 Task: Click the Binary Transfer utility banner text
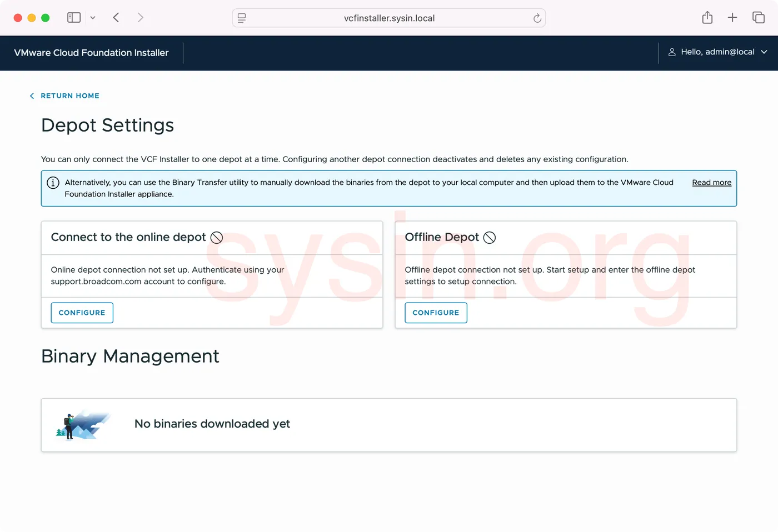pos(369,188)
